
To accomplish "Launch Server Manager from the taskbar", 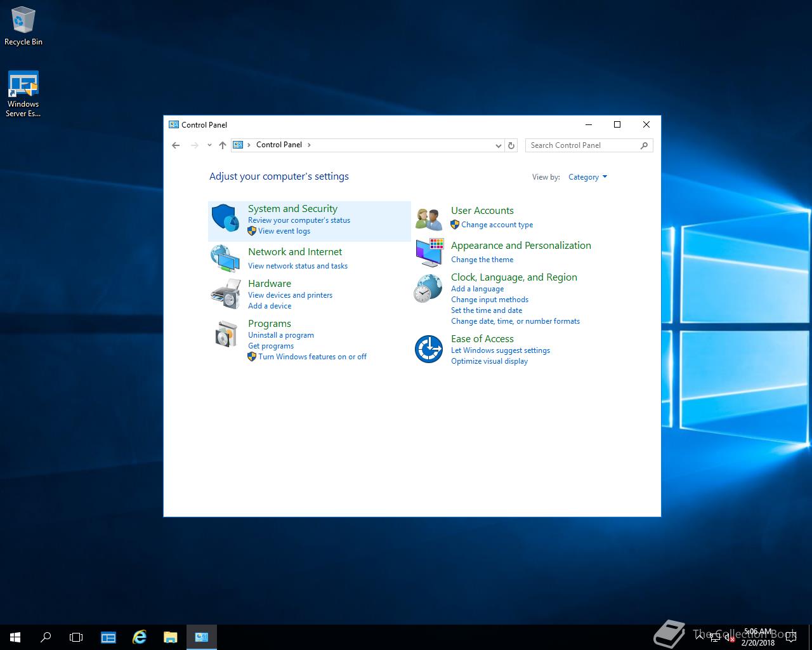I will tap(108, 637).
